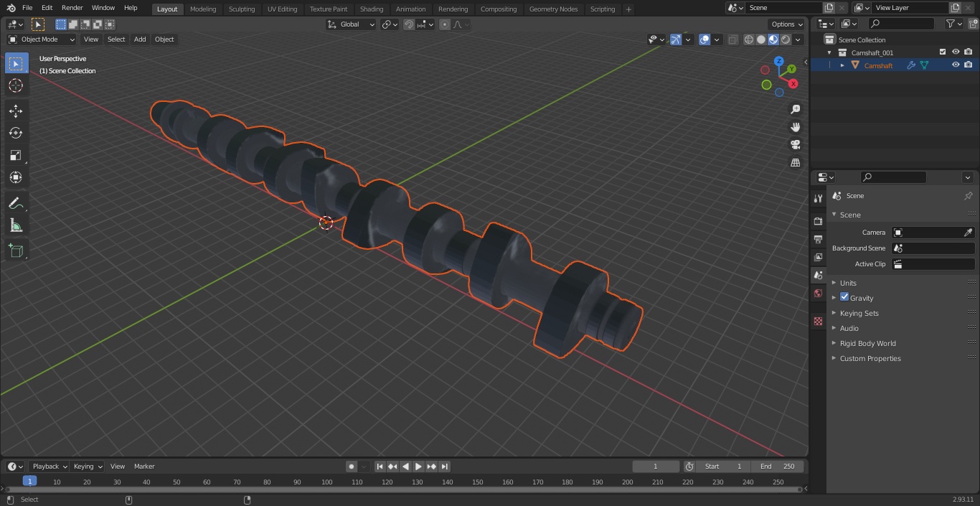Activate the Transform tool
Viewport: 980px width, 506px height.
(x=16, y=177)
